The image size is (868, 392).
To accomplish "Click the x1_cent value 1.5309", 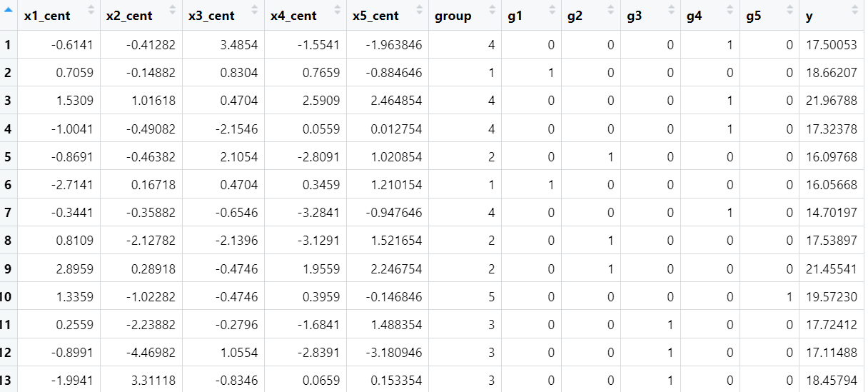I will point(76,101).
